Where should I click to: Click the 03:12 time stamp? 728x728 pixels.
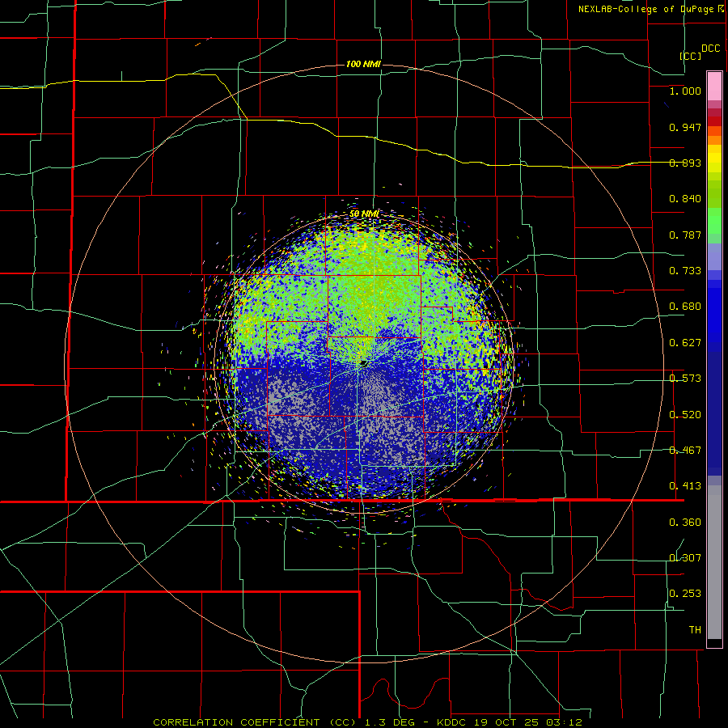[x=562, y=722]
